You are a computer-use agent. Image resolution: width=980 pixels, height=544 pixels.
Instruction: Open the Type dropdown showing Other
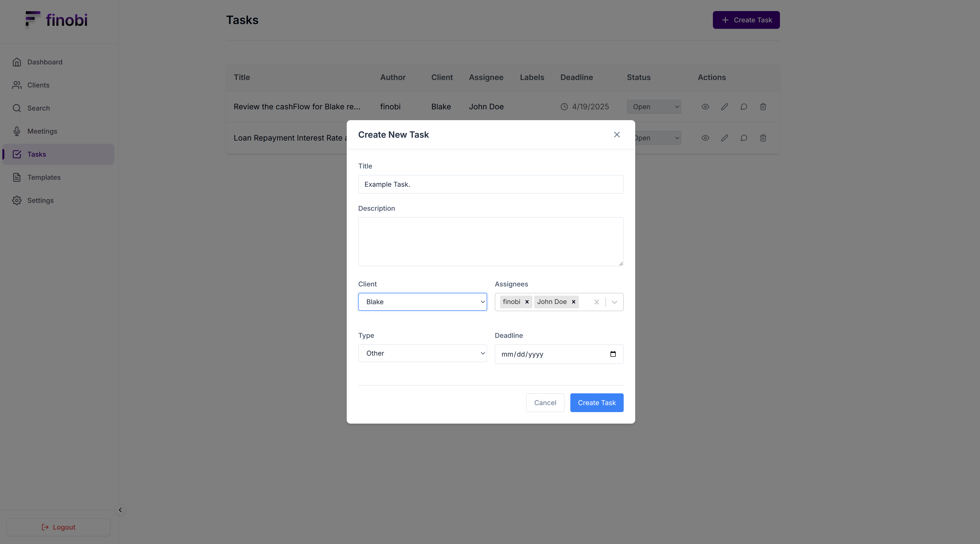point(422,353)
